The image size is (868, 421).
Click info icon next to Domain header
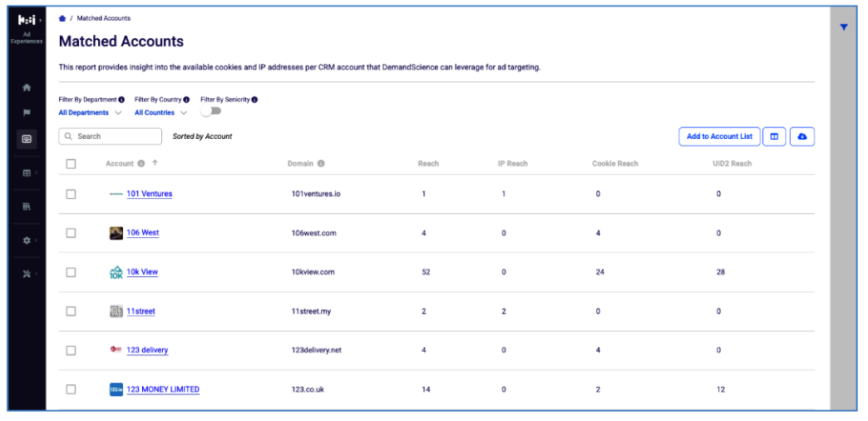pyautogui.click(x=321, y=163)
